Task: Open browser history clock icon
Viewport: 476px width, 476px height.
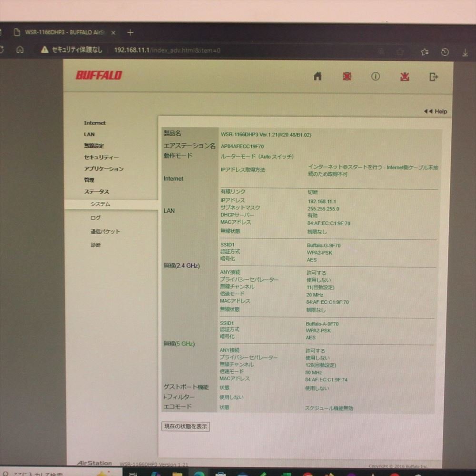Action: click(x=445, y=52)
